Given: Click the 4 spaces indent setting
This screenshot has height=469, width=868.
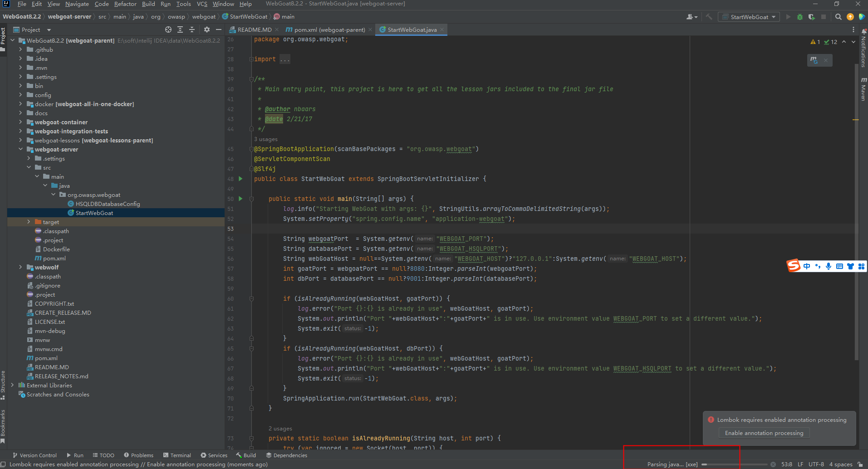Looking at the screenshot, I should [841, 464].
